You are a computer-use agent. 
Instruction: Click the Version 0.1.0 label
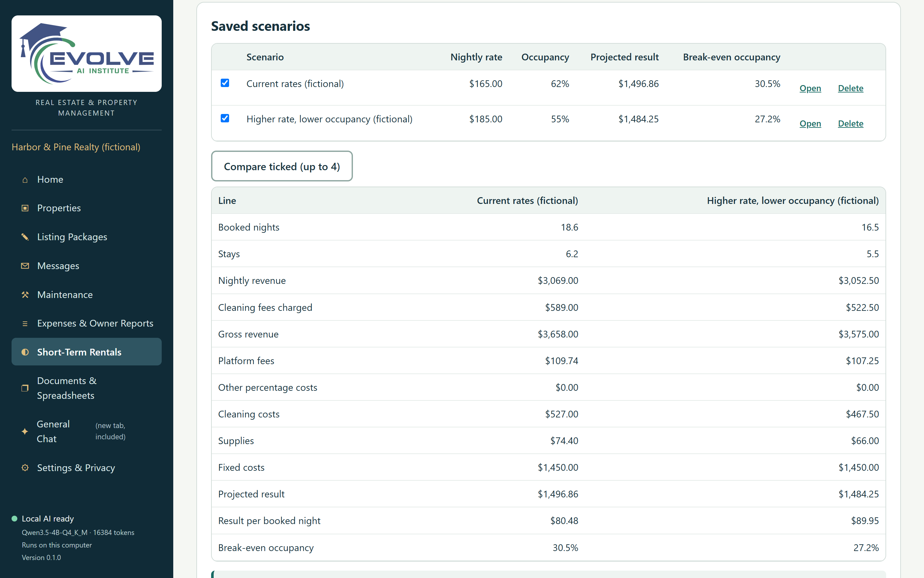pyautogui.click(x=41, y=558)
